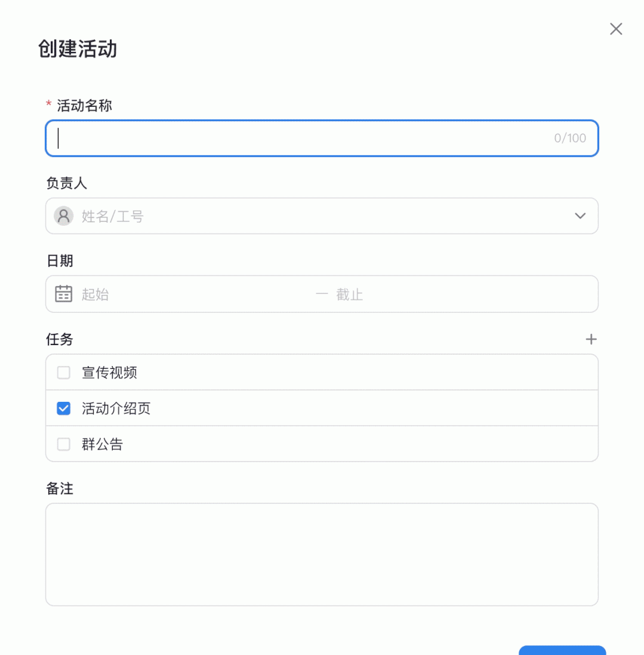644x655 pixels.
Task: Click the person avatar icon in 负责人 field
Action: pos(63,216)
